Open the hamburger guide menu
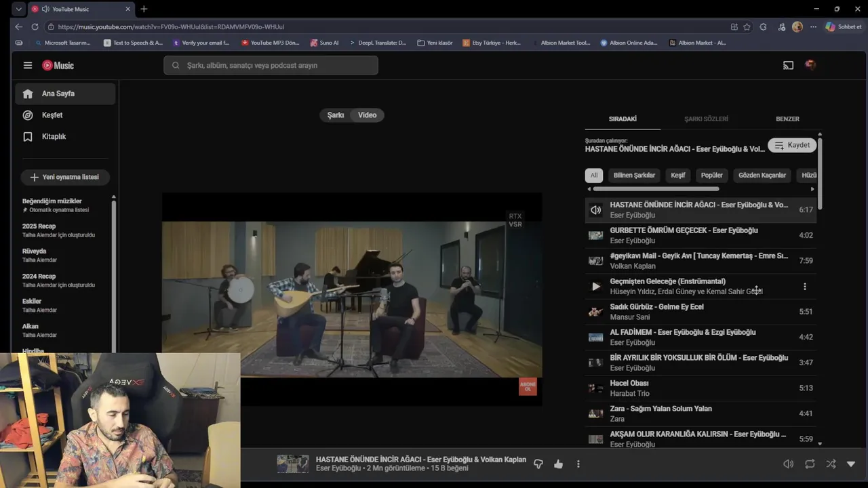Viewport: 868px width, 488px height. [28, 65]
